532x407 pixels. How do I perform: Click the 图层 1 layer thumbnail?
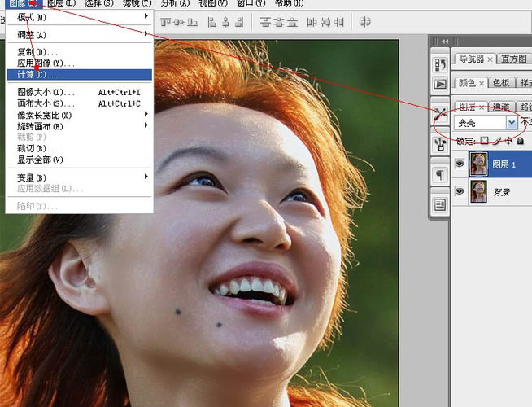click(478, 164)
